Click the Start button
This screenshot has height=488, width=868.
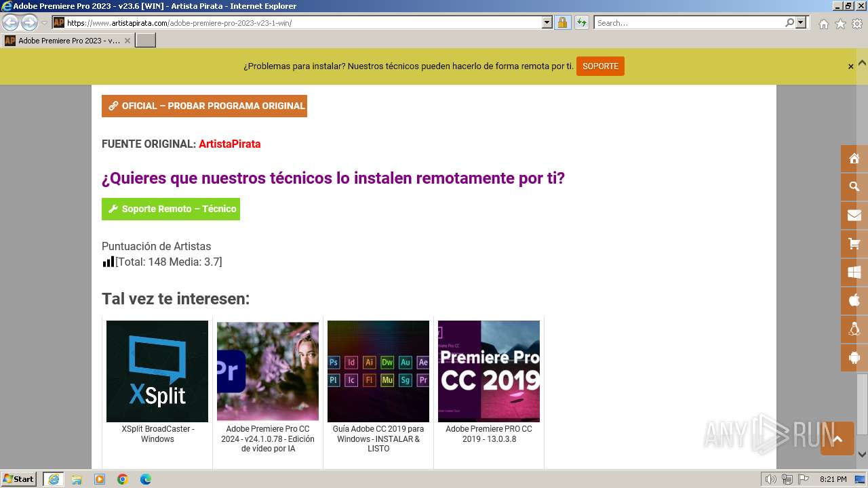(x=19, y=479)
